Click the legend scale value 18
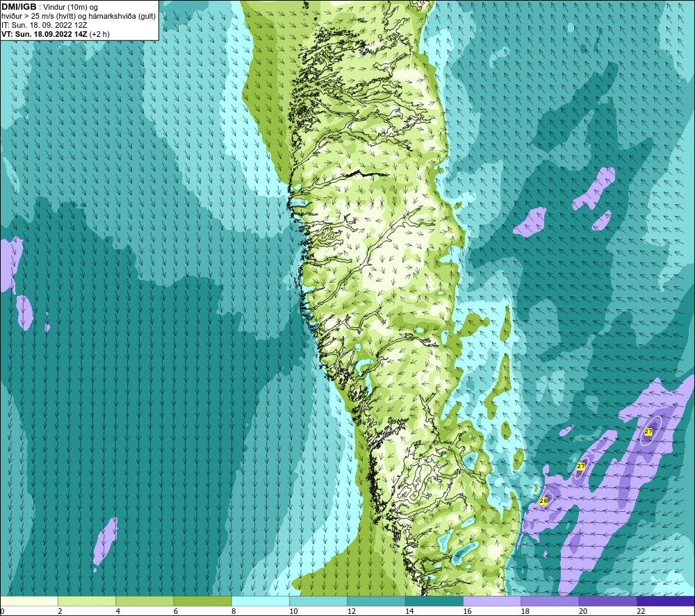695x616 pixels. click(525, 611)
